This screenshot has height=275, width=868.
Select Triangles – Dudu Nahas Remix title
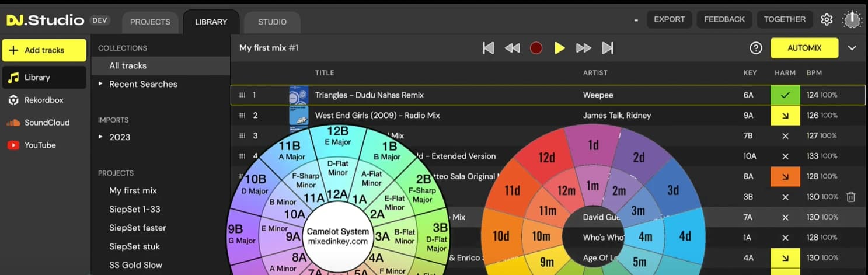pyautogui.click(x=369, y=95)
